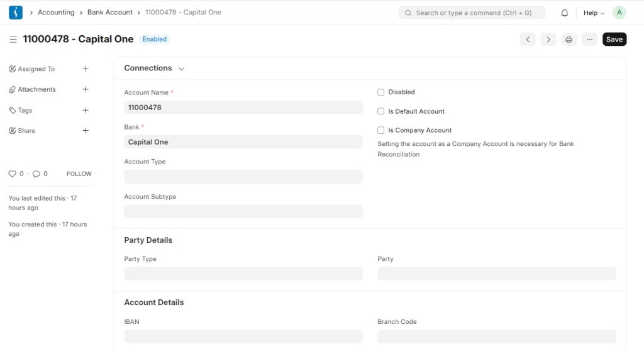Check the Disabled checkbox
This screenshot has width=644, height=349.
click(x=380, y=92)
